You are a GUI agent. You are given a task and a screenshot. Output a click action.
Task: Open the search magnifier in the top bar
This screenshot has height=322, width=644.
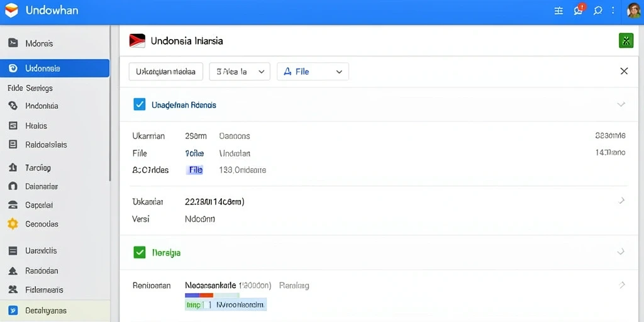coord(597,11)
